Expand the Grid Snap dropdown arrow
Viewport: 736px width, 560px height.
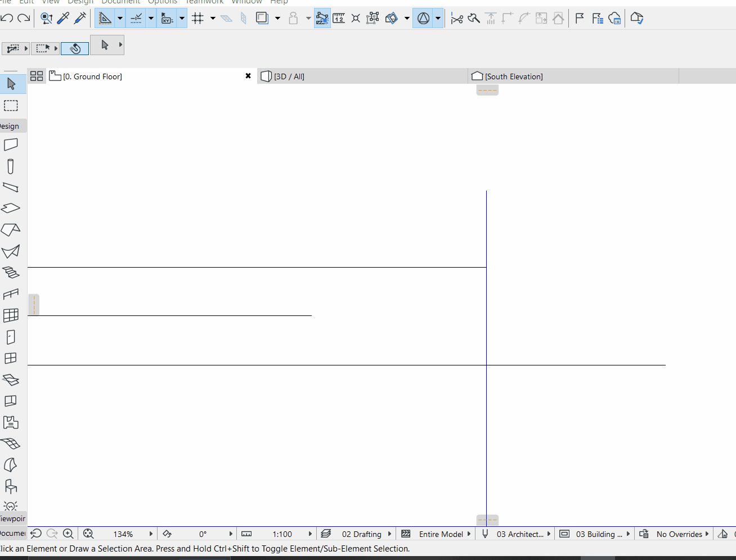pos(213,18)
